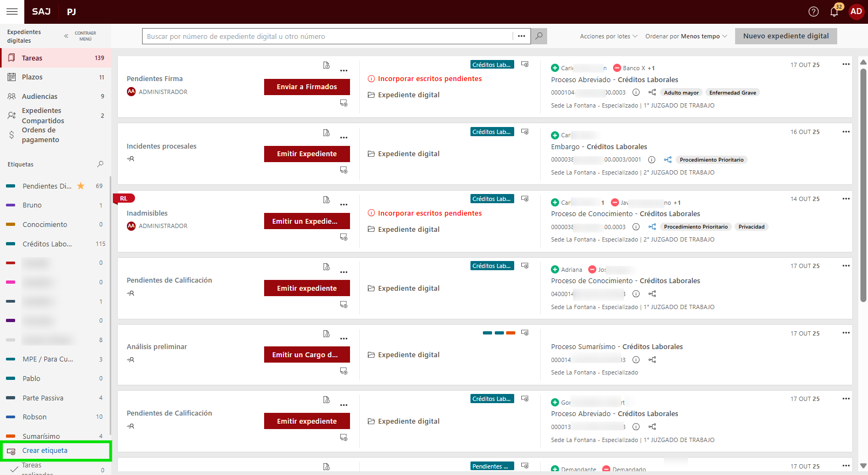
Task: Open Audiencias in the sidebar
Action: 39,97
